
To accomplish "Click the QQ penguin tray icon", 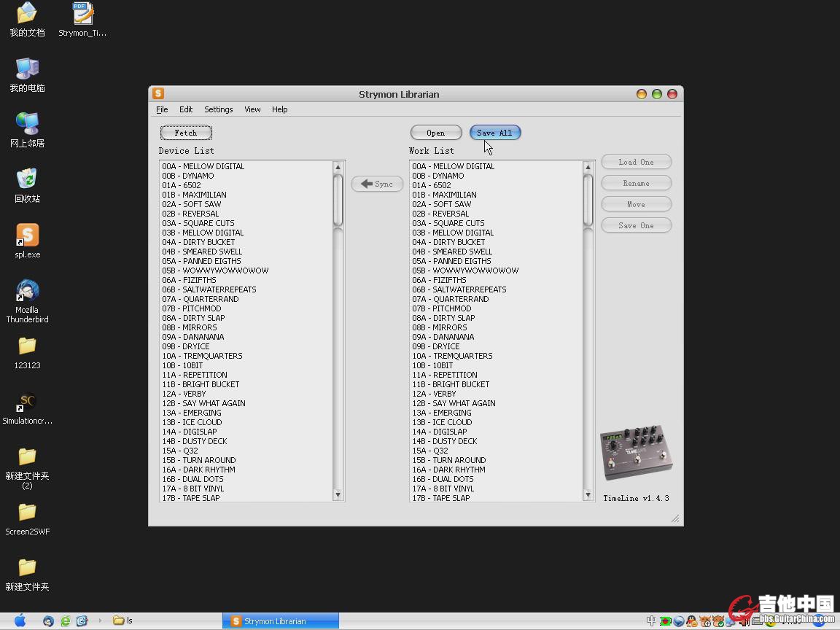I will (692, 621).
